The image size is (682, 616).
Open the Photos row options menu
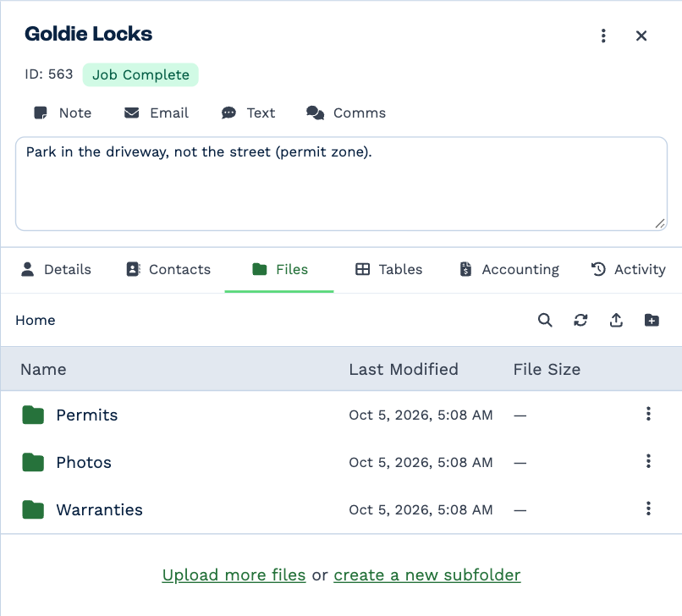click(648, 461)
